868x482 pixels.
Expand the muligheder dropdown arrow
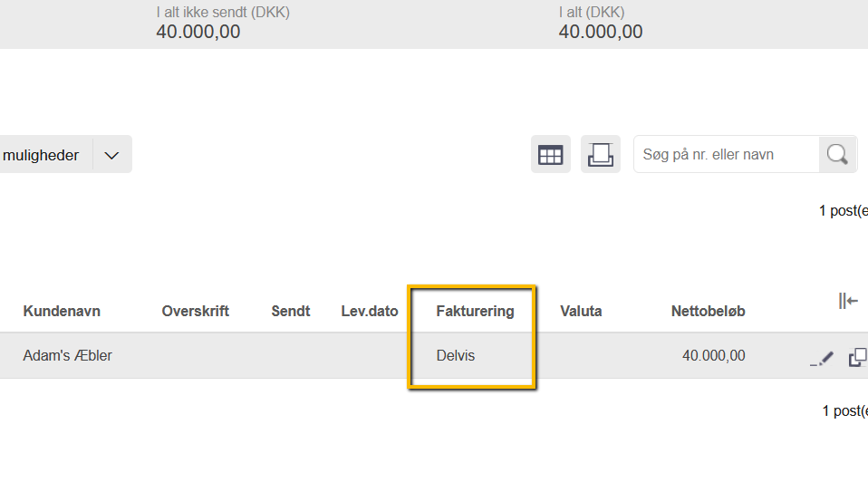[x=111, y=155]
